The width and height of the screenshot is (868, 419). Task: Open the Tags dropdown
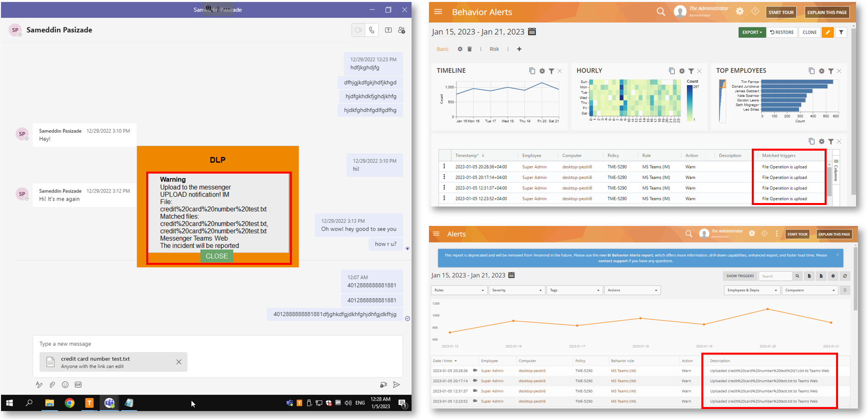tap(574, 290)
